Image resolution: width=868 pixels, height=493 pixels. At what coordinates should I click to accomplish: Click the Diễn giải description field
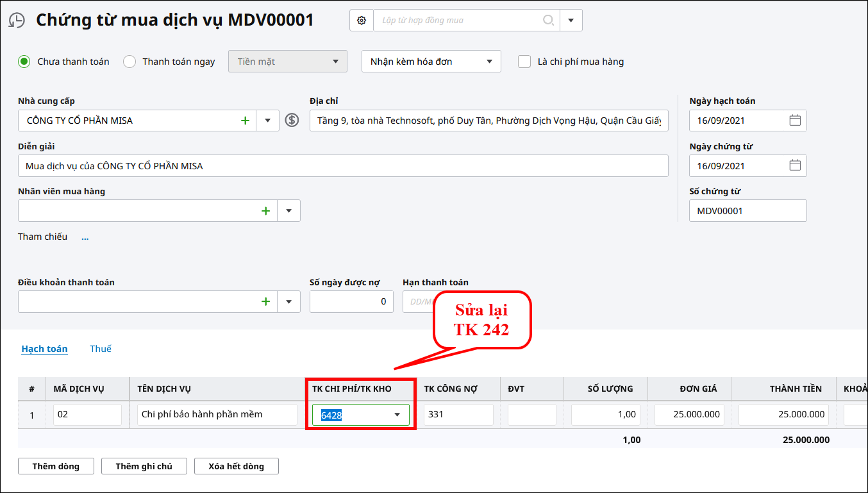click(x=343, y=166)
